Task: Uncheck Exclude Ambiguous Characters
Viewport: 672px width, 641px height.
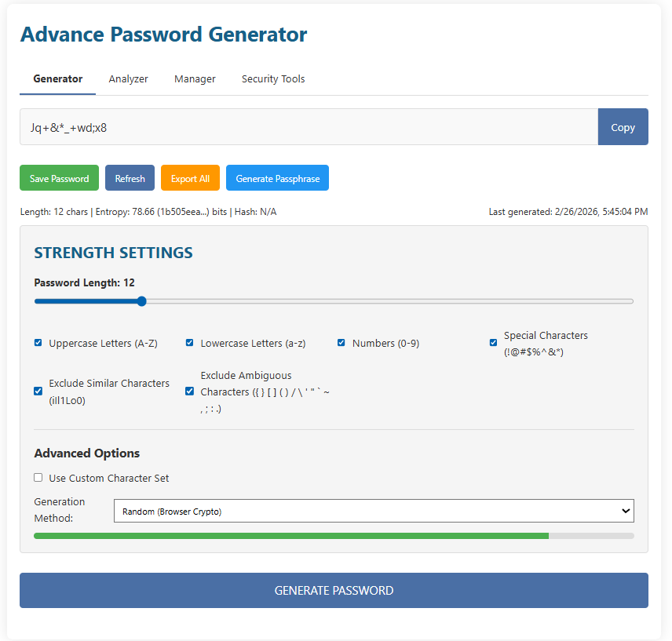Action: (x=189, y=391)
